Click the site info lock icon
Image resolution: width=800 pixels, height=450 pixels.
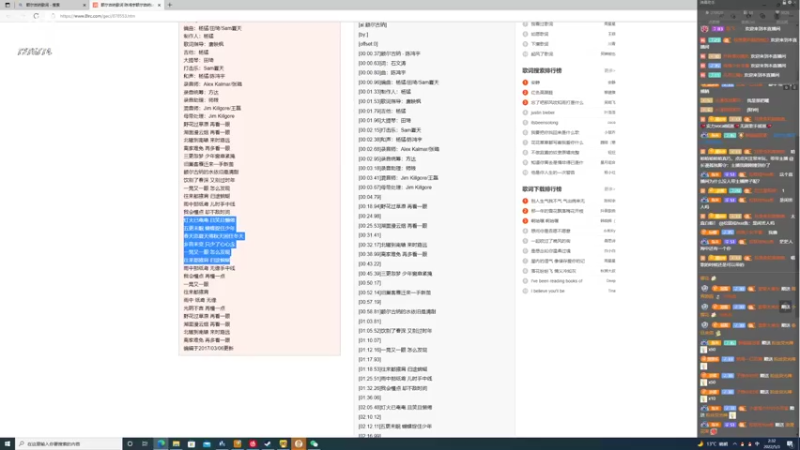coord(53,16)
